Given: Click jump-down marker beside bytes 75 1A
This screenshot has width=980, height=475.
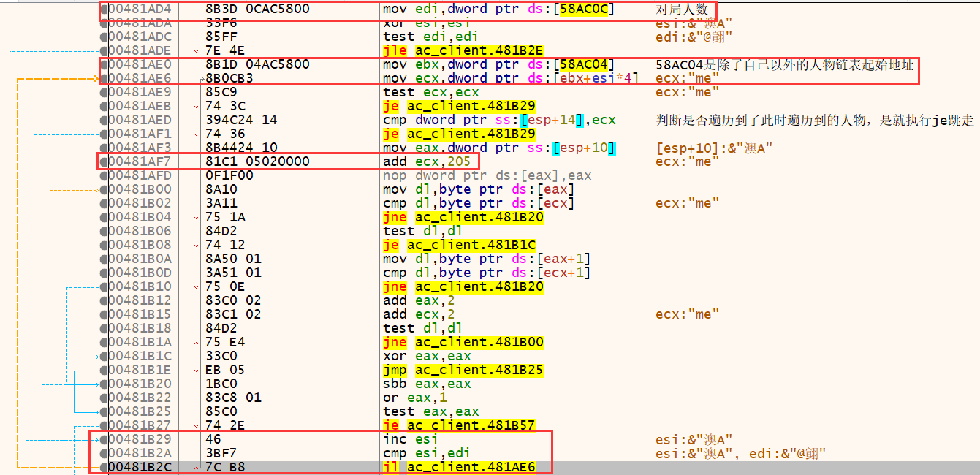Looking at the screenshot, I should click(196, 217).
